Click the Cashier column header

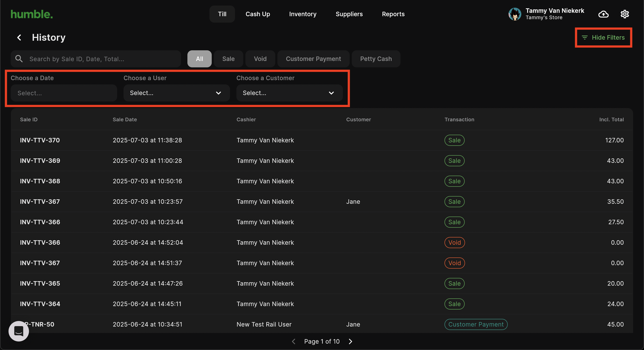click(x=246, y=119)
